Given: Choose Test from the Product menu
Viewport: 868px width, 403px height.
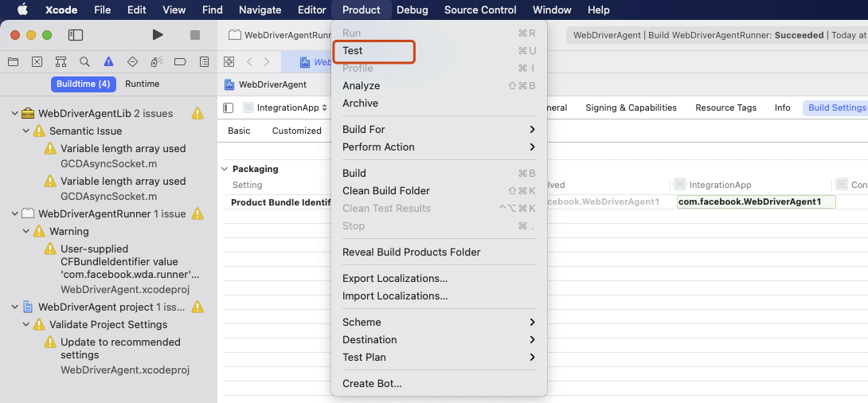Looking at the screenshot, I should (x=439, y=51).
